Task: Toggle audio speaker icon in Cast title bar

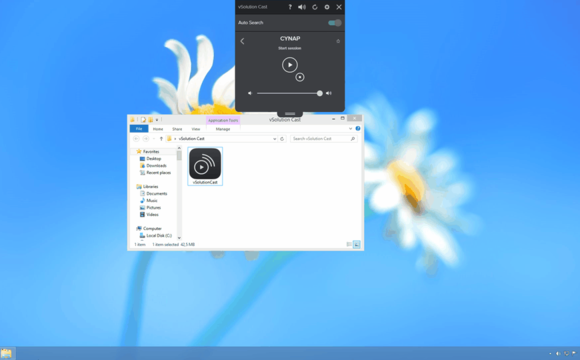Action: [x=302, y=7]
